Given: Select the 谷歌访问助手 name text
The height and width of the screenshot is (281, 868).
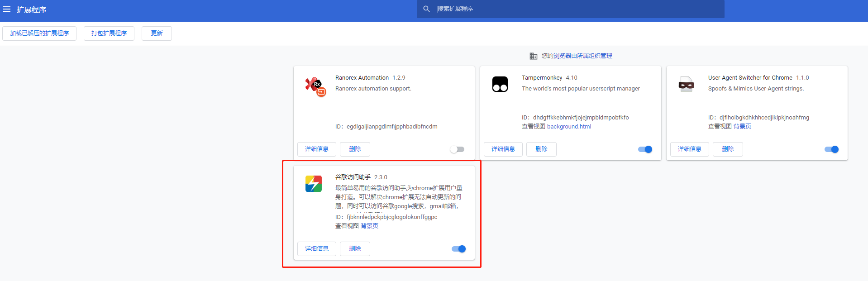Looking at the screenshot, I should (353, 177).
